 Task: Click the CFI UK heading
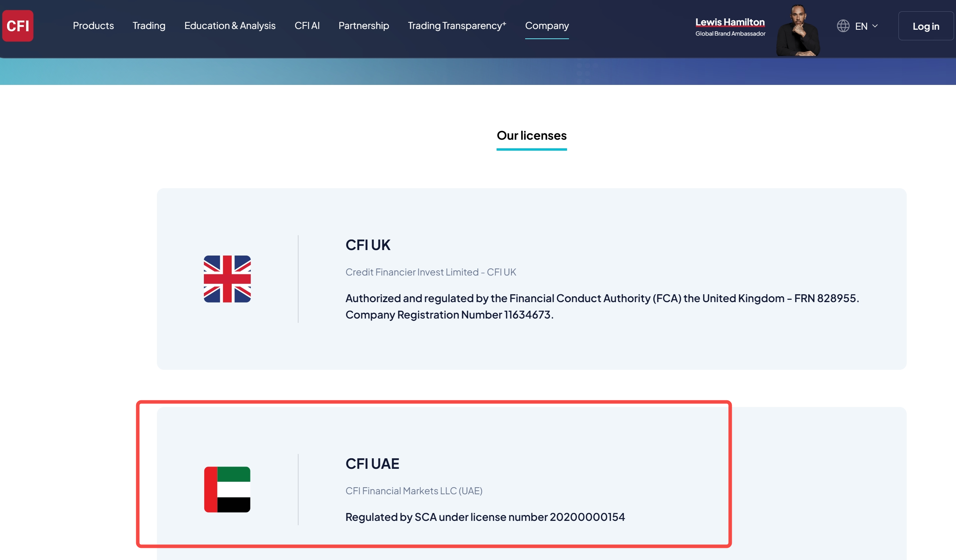368,245
